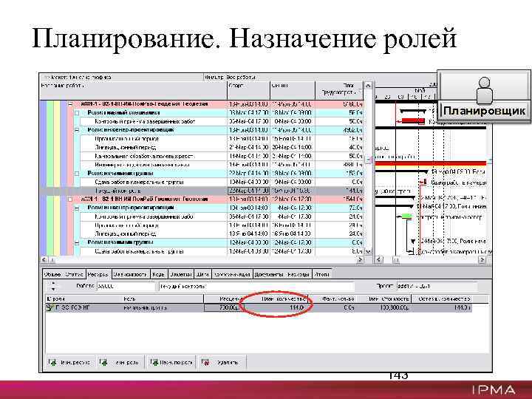Click the activity name field next to Работа
The width and height of the screenshot is (532, 399).
256,287
